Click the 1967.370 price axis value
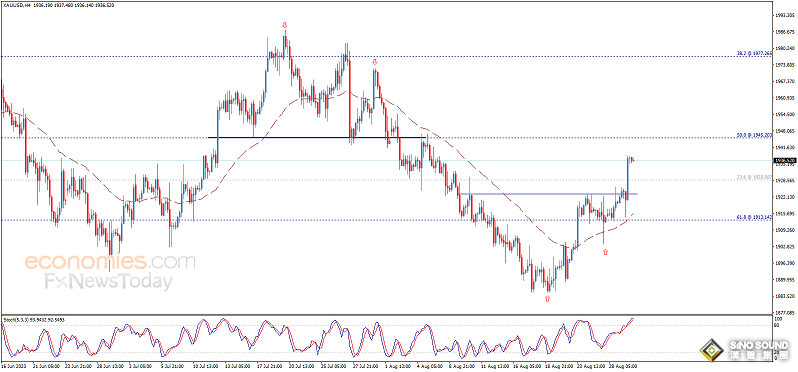798x372 pixels. 784,81
